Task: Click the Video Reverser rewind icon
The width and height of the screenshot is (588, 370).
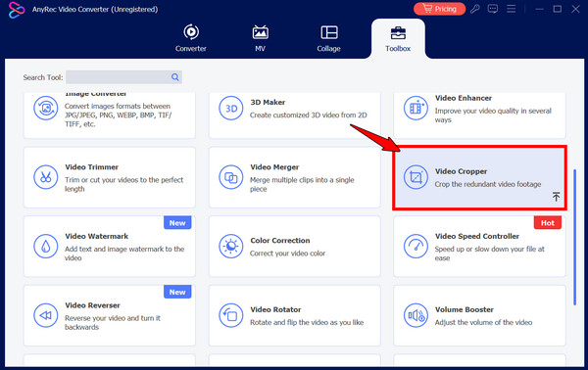Action: [46, 315]
